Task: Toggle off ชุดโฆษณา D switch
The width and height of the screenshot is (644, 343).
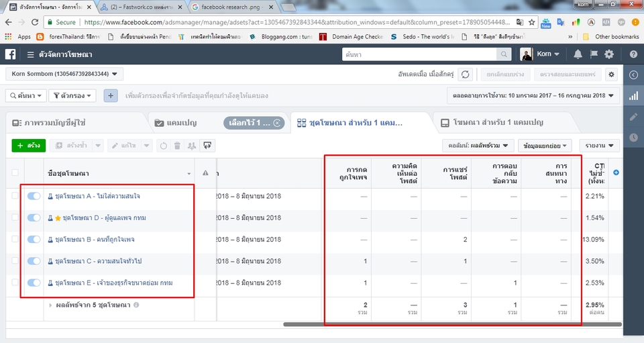Action: [x=34, y=217]
